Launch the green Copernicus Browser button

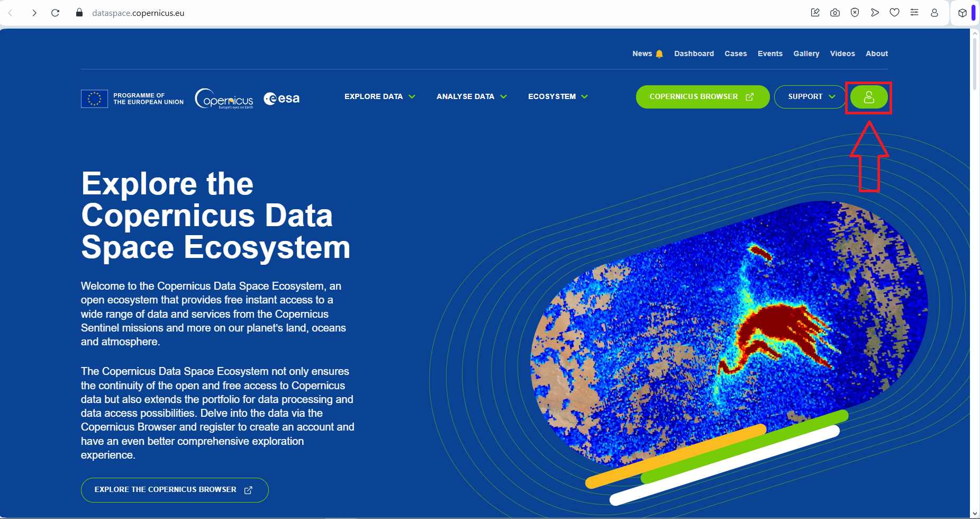pyautogui.click(x=702, y=97)
